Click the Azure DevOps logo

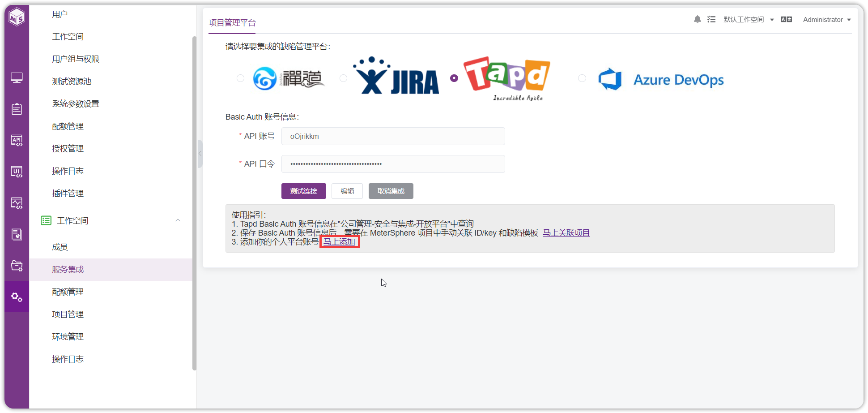coord(661,79)
